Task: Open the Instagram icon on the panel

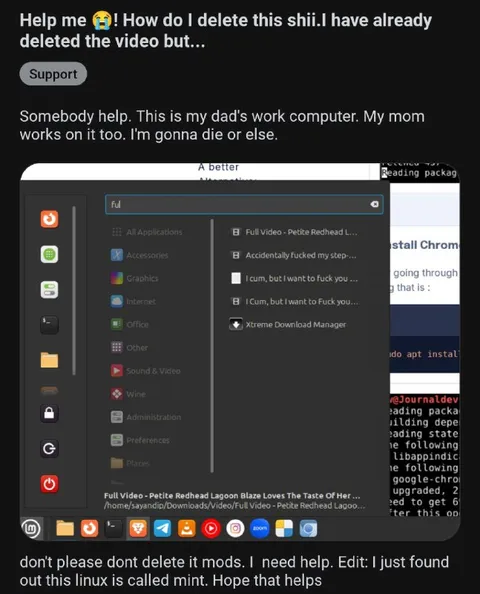Action: click(x=235, y=528)
